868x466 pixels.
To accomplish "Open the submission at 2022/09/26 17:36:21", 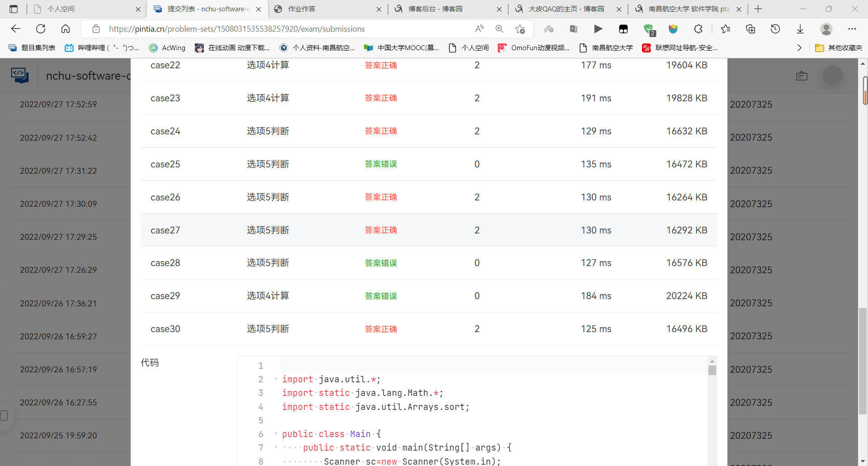I will click(58, 303).
